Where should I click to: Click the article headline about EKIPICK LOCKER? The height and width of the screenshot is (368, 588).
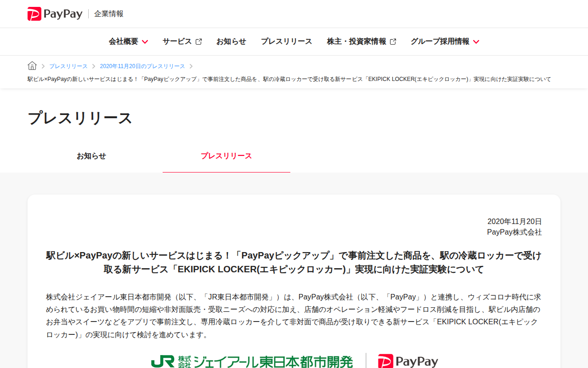coord(294,262)
